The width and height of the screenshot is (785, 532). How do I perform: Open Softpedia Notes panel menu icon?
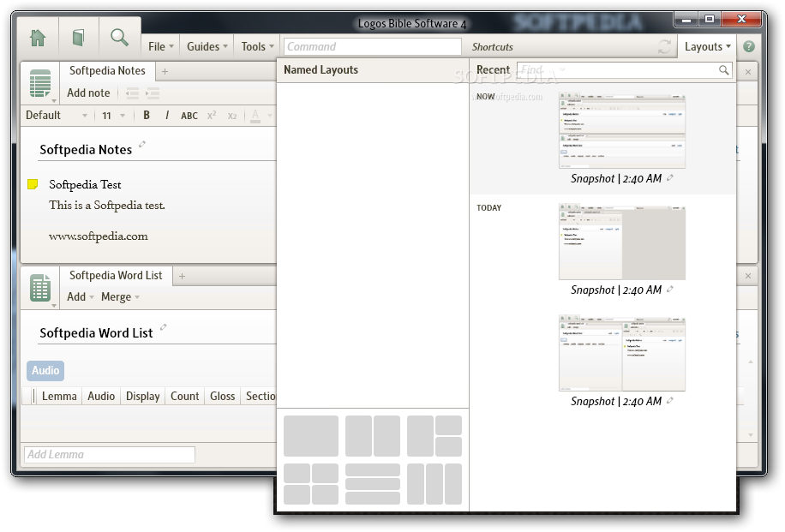click(40, 84)
